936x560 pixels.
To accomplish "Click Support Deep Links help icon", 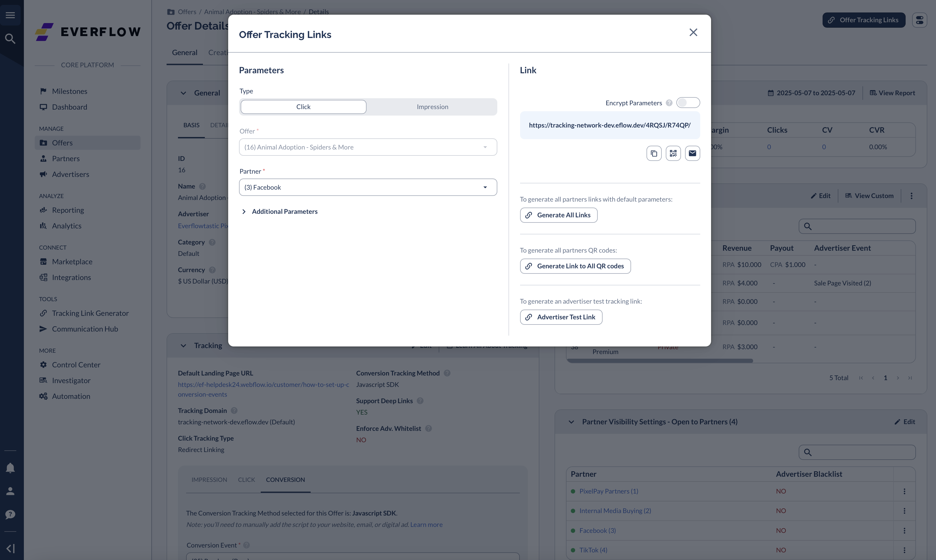I will coord(420,401).
